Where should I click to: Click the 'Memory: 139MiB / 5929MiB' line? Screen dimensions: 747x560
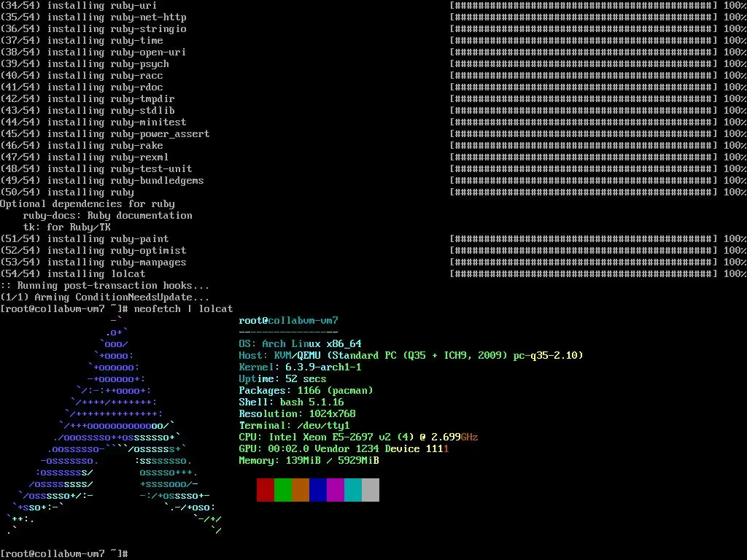(x=309, y=461)
